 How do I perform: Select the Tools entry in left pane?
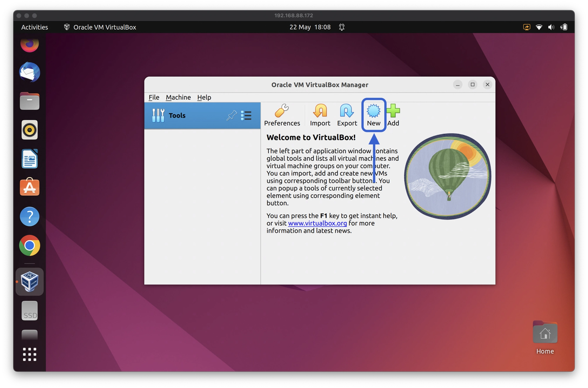(x=202, y=115)
